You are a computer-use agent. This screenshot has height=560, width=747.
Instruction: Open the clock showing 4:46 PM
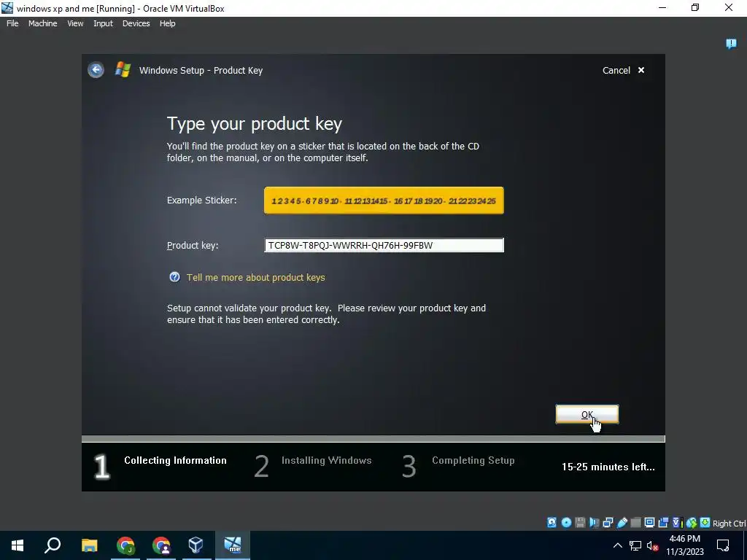(685, 545)
